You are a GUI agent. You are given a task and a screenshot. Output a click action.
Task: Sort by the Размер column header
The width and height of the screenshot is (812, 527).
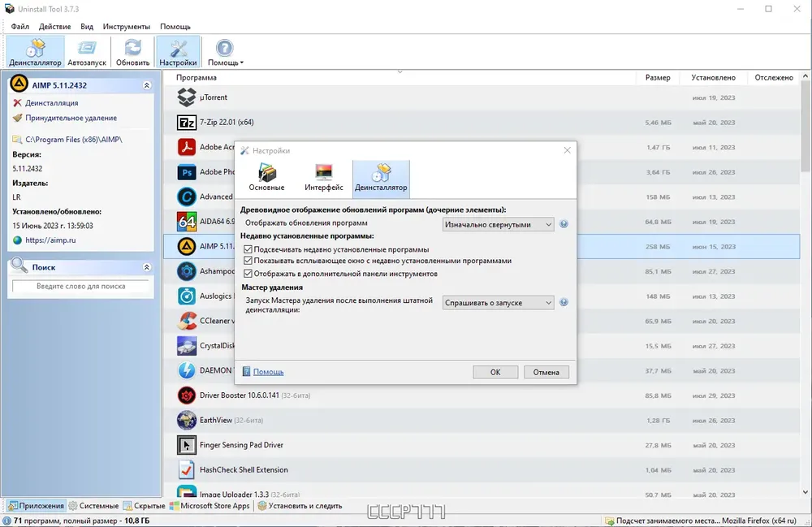(x=658, y=78)
